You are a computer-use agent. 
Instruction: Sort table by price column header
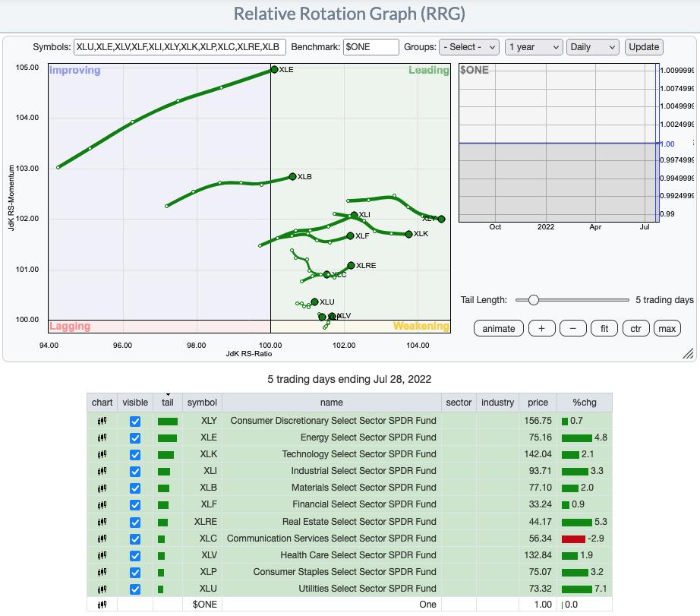(x=538, y=403)
